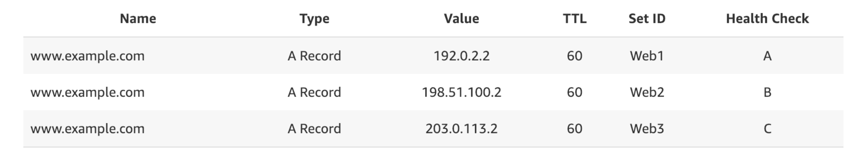Viewport: 868px width, 162px height.
Task: Select the IP value 198.51.100.2
Action: click(x=461, y=92)
